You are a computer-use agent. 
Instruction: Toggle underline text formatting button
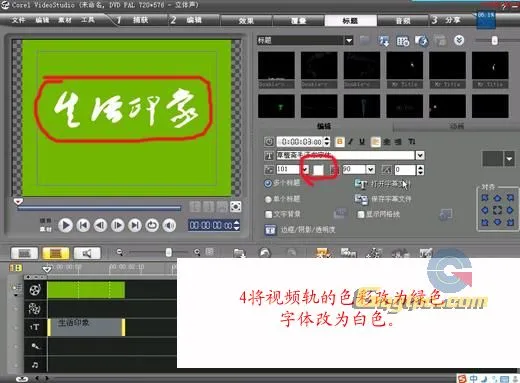point(362,142)
